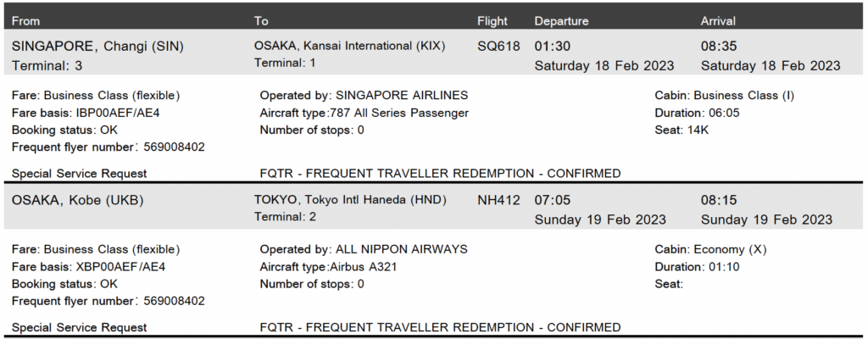Click flight number SQ618
Viewport: 868px width, 339px height.
(499, 46)
